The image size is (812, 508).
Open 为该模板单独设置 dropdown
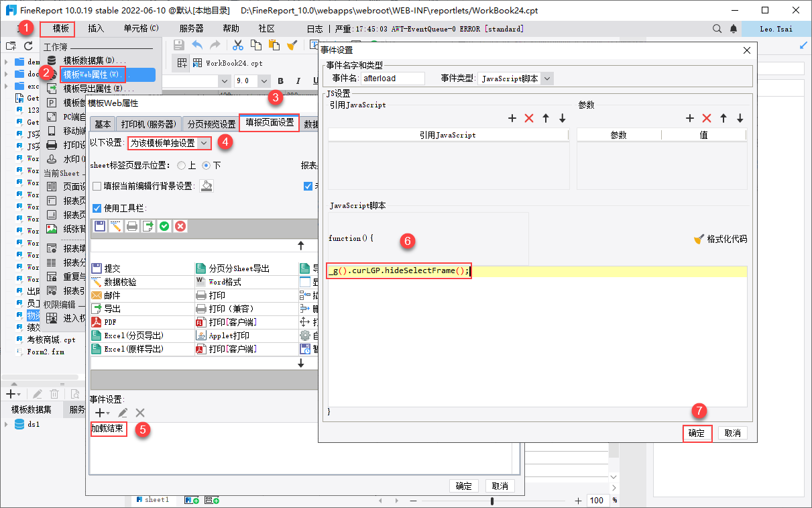[x=170, y=143]
